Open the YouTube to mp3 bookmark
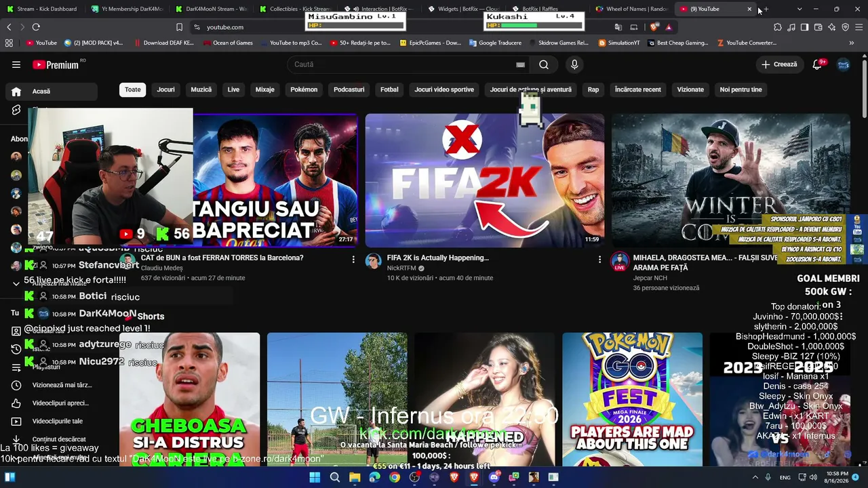 coord(291,43)
